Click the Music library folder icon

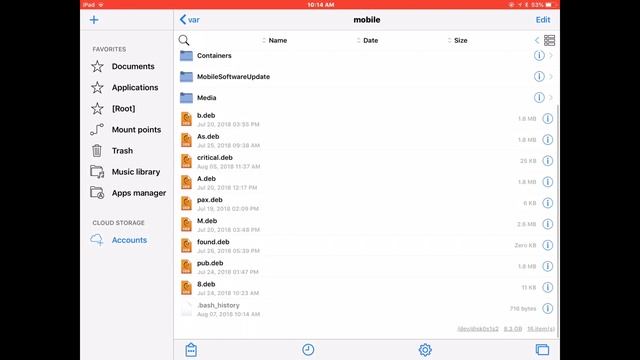(97, 172)
